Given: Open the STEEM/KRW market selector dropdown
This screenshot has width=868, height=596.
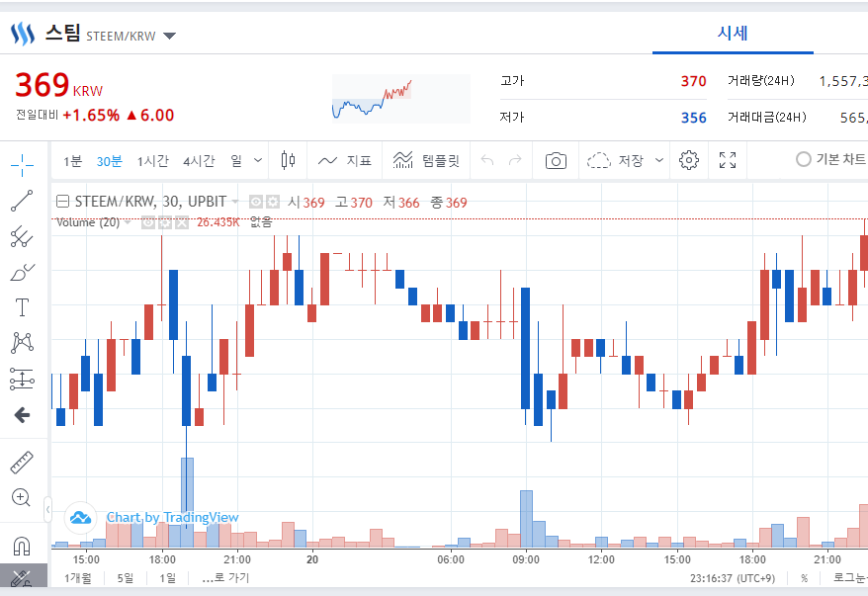Looking at the screenshot, I should [169, 37].
